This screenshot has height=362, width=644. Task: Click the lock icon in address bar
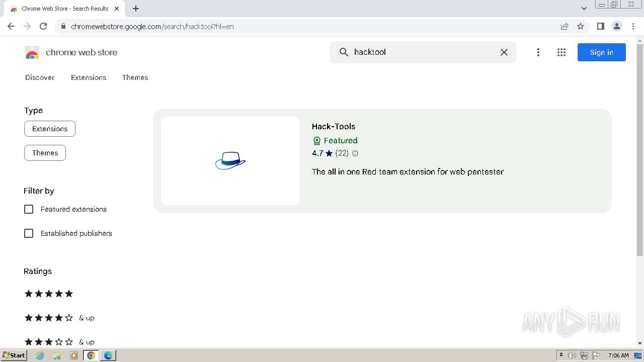tap(63, 26)
